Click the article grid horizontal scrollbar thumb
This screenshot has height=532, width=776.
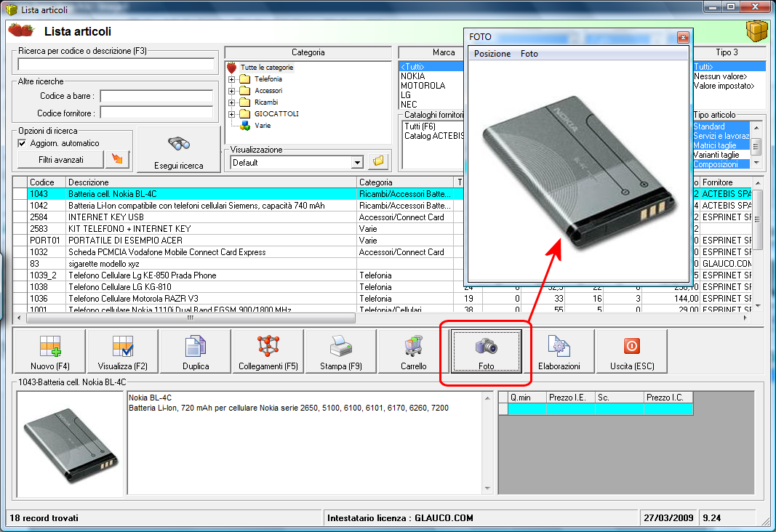pyautogui.click(x=191, y=318)
